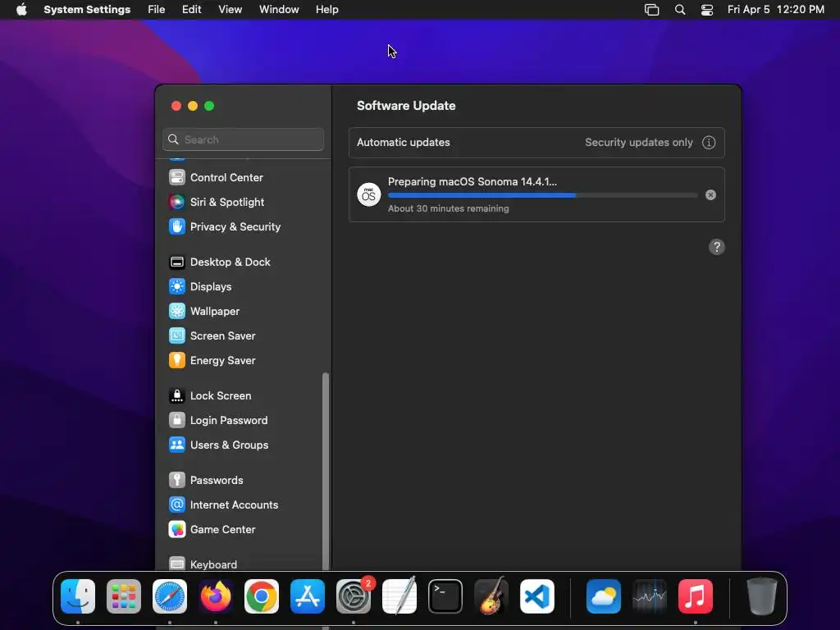This screenshot has height=630, width=840.
Task: Launch Terminal from the Dock
Action: (x=445, y=596)
